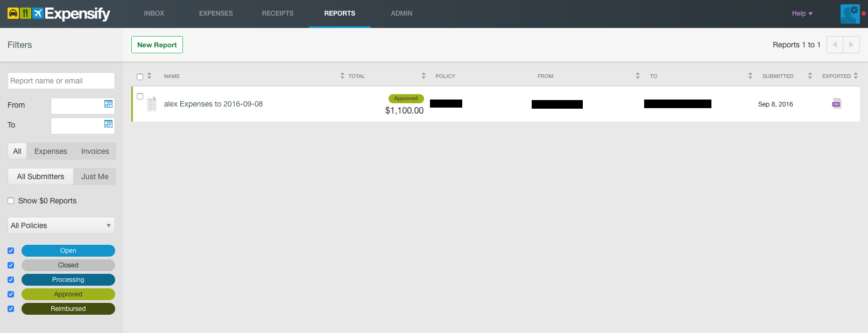The image size is (868, 333).
Task: Click the dark green Reimbursed status pill
Action: pos(68,309)
